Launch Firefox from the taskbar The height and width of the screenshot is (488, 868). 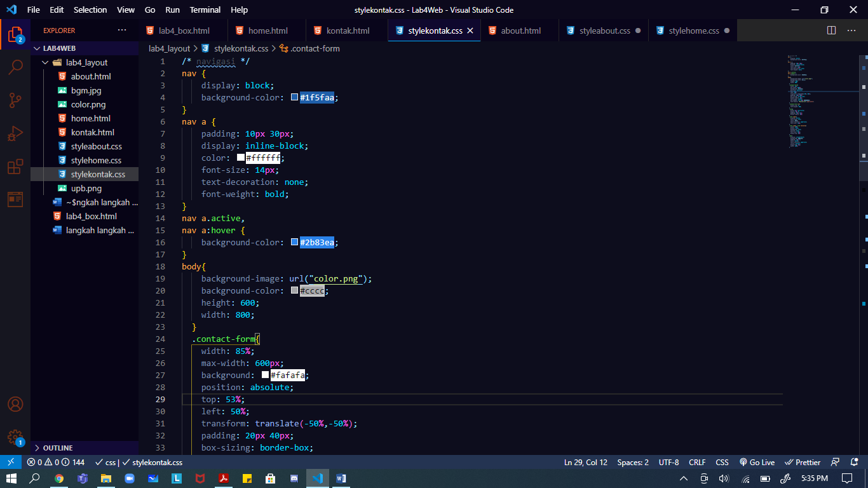tap(59, 478)
